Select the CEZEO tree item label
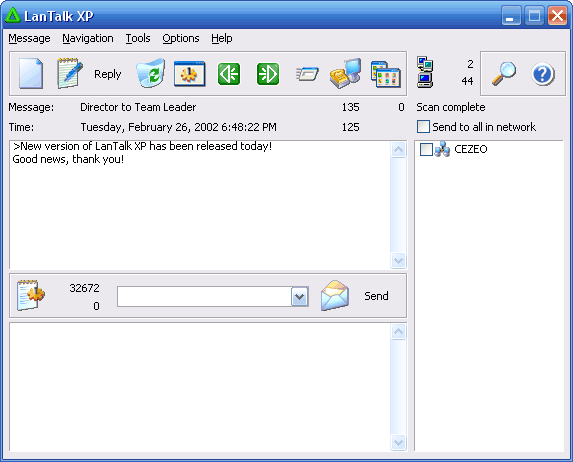The height and width of the screenshot is (462, 573). [x=471, y=149]
